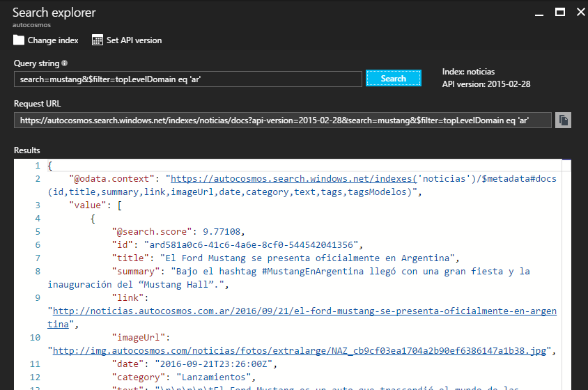Click the "@search.score": 9.77108 line
Image resolution: width=588 pixels, height=390 pixels.
tap(178, 231)
